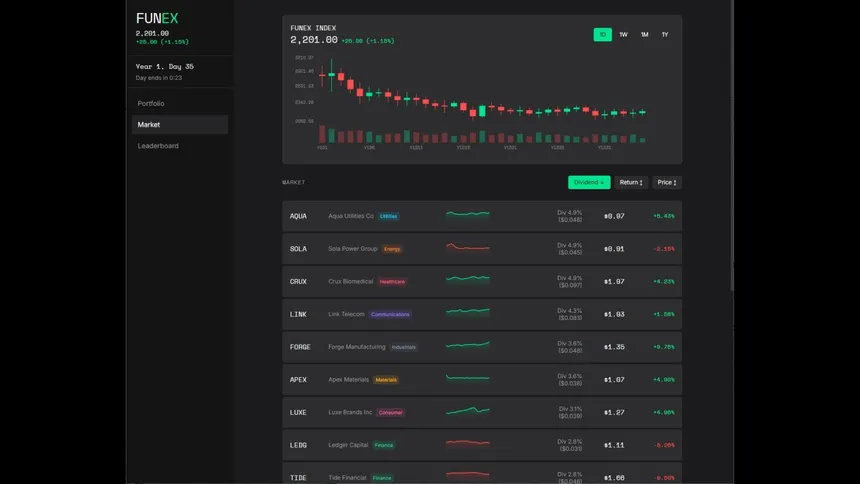Image resolution: width=860 pixels, height=484 pixels.
Task: Click the Aqua Utilities Co name
Action: (x=350, y=216)
